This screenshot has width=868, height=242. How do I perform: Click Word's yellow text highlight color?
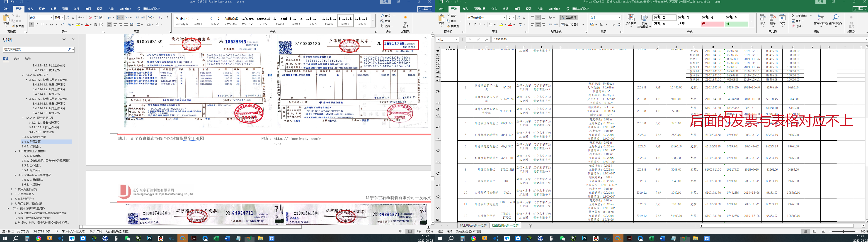tap(78, 24)
